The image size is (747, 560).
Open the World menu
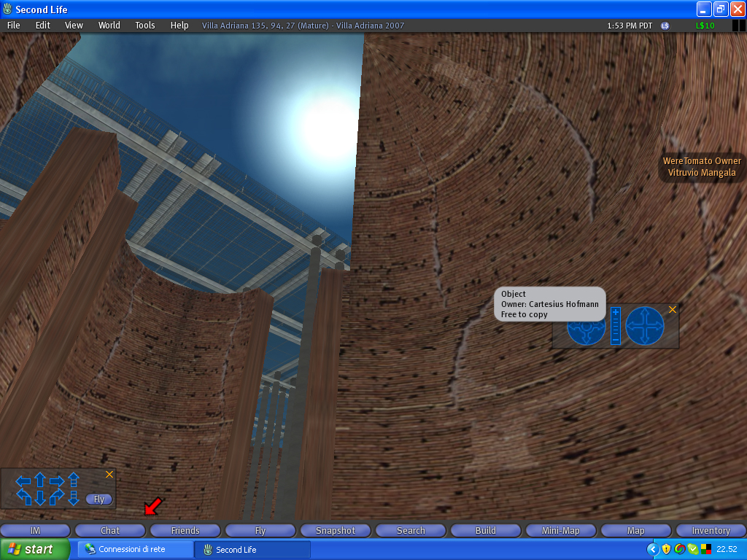tap(109, 26)
